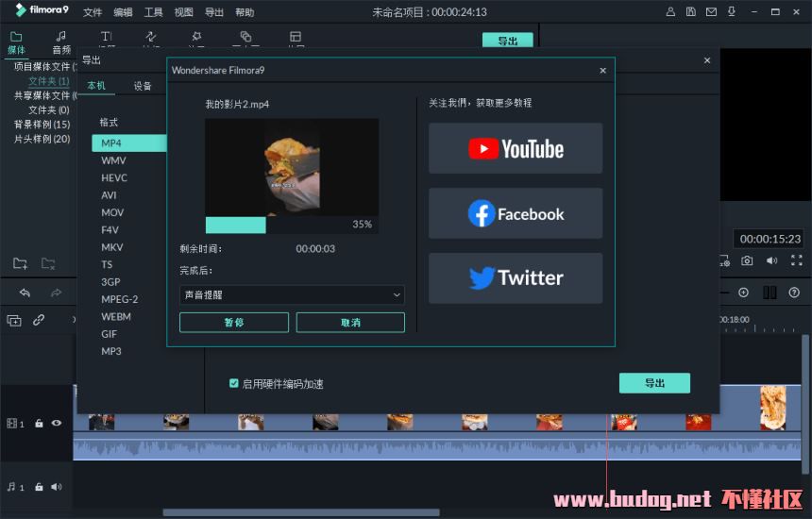
Task: Switch to the Device export tab
Action: [143, 86]
